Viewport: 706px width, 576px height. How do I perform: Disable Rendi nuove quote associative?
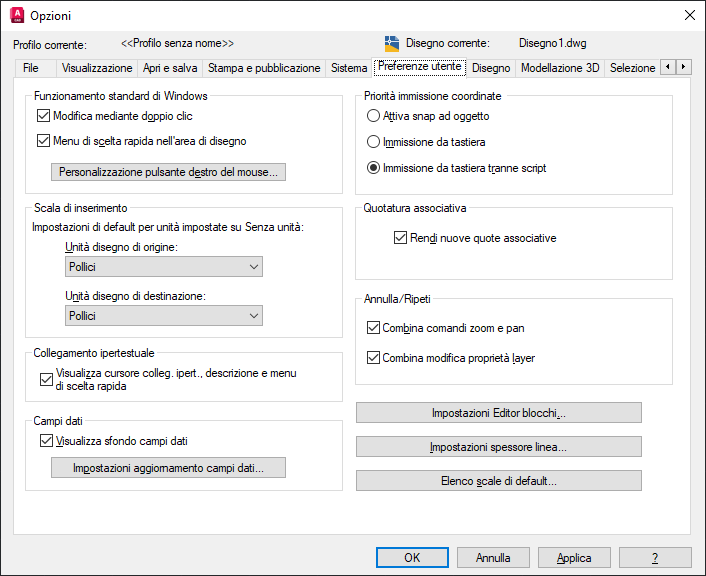402,238
